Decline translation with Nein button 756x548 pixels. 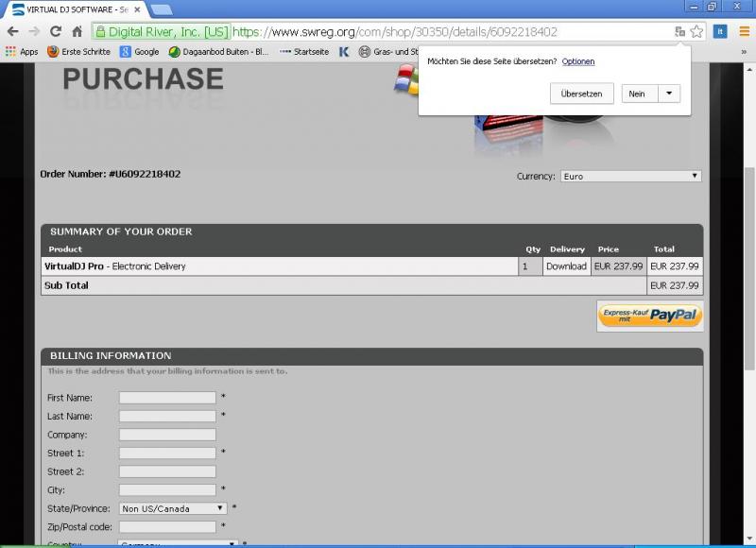pyautogui.click(x=638, y=94)
